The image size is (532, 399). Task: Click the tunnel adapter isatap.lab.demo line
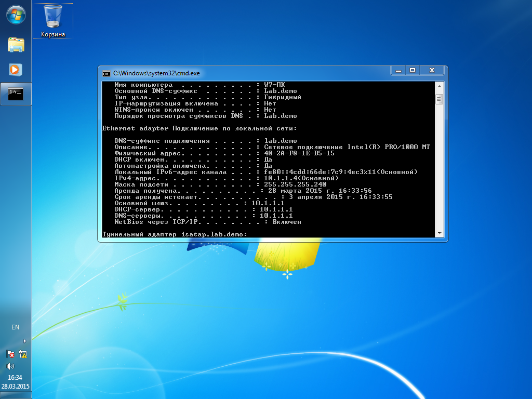point(175,234)
